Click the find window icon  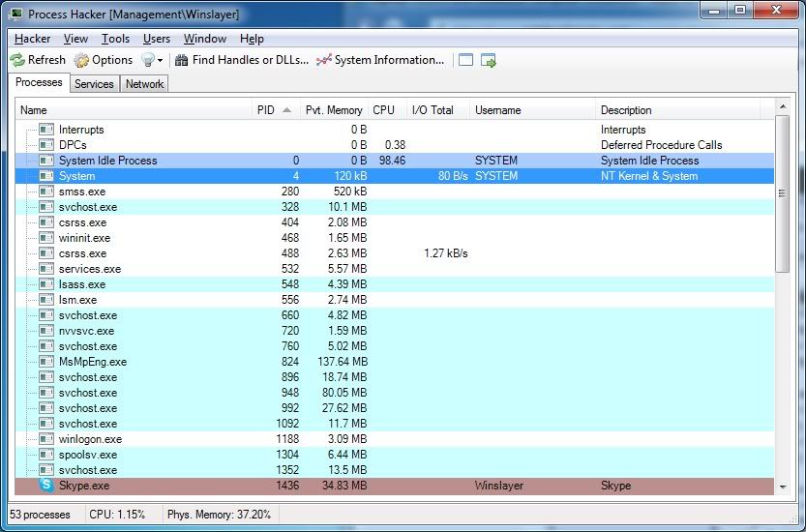coord(465,60)
